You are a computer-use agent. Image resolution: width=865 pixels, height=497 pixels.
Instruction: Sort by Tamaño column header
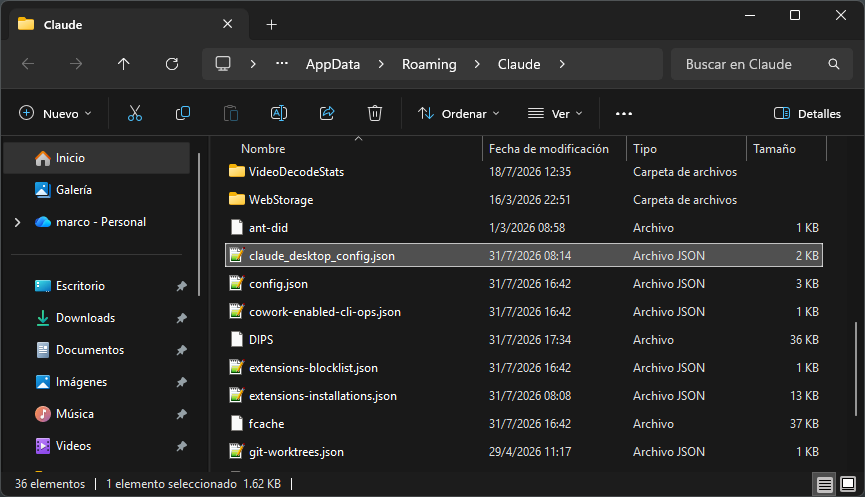[787, 149]
